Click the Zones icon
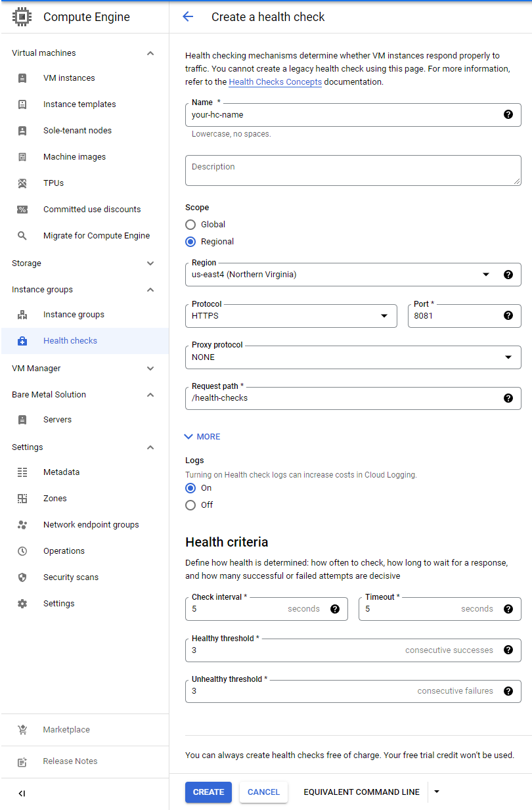Viewport: 532px width, 810px height. tap(22, 499)
